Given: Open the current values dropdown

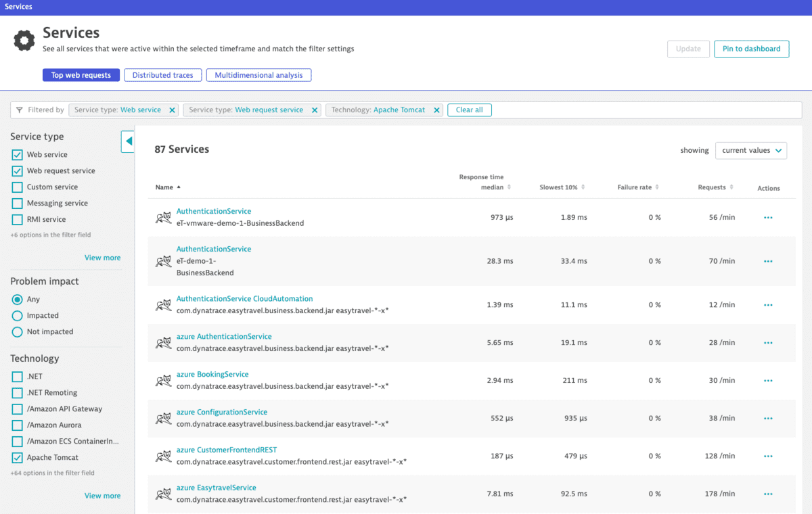Looking at the screenshot, I should pyautogui.click(x=751, y=150).
